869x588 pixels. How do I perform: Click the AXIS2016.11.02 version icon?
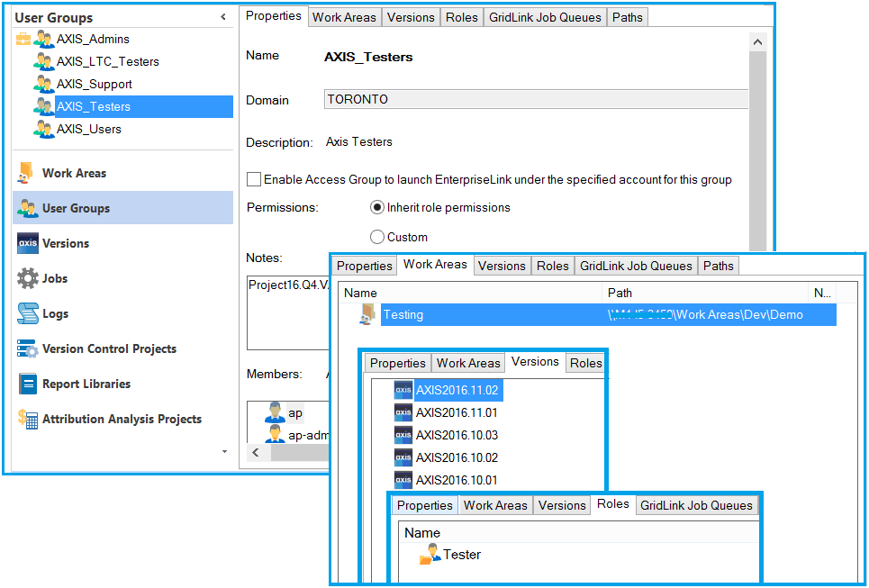(x=403, y=390)
